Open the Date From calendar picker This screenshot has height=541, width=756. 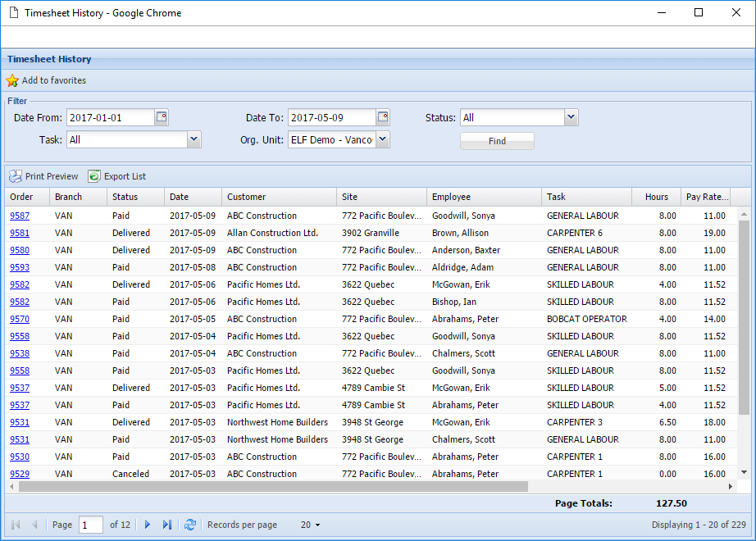coord(162,117)
